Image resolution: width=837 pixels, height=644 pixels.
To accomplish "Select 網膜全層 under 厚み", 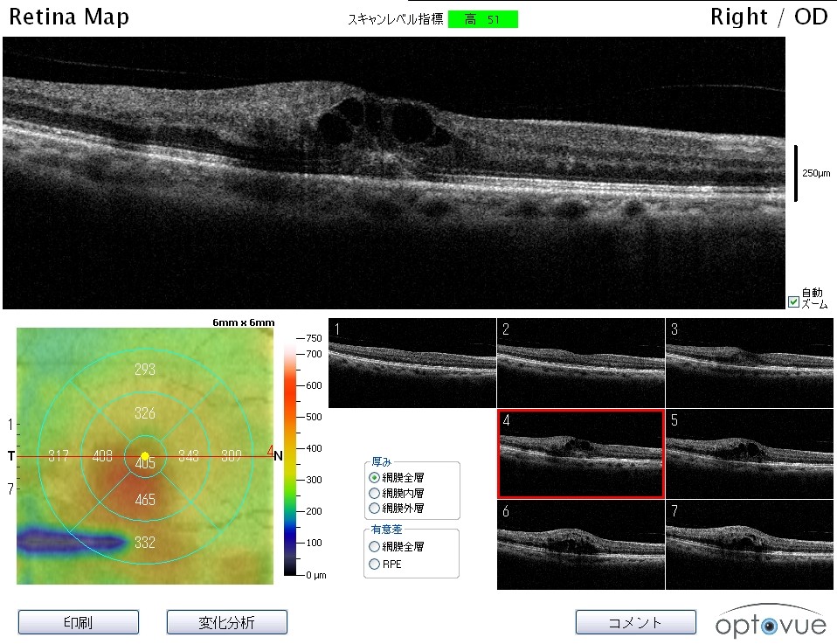I will coord(375,478).
